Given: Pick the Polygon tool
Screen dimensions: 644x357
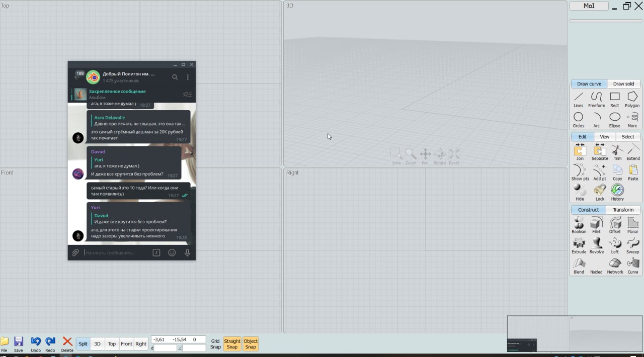Looking at the screenshot, I should click(632, 100).
